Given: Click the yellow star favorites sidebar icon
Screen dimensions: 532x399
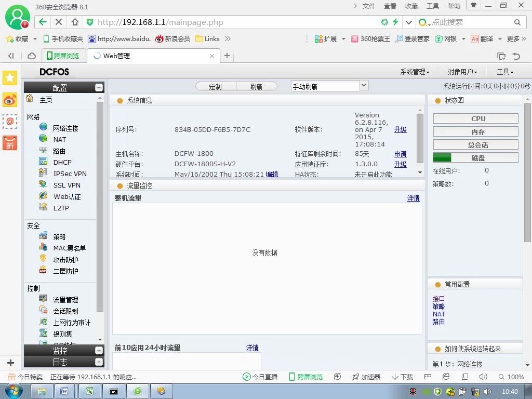Looking at the screenshot, I should coord(10,78).
